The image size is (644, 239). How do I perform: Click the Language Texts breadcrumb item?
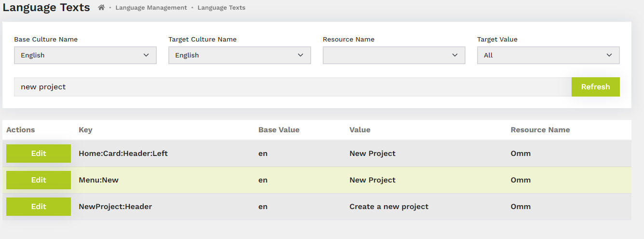(221, 8)
